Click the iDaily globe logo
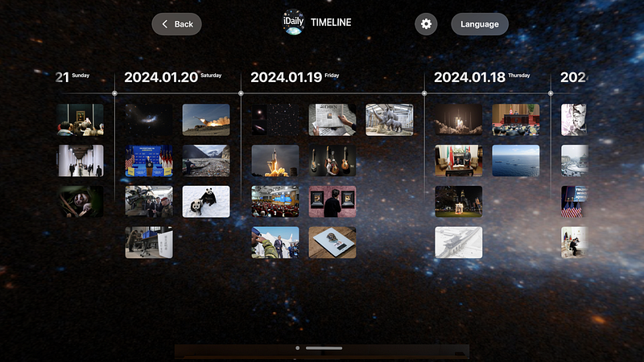This screenshot has width=644, height=362. click(x=293, y=23)
